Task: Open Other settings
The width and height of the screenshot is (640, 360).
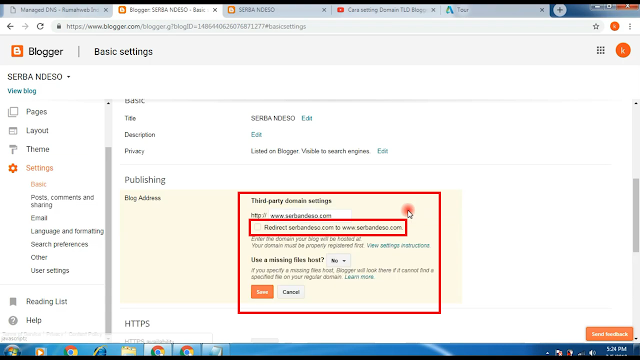Action: [x=39, y=257]
